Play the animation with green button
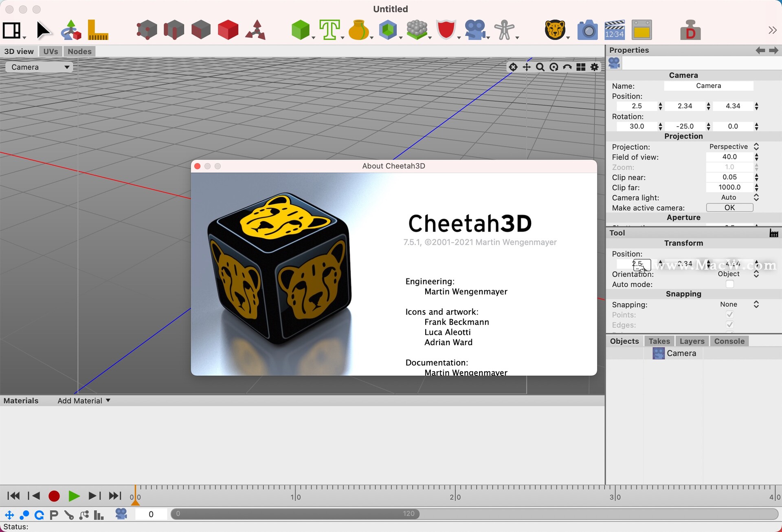Screen dimensions: 782x532 (x=74, y=496)
